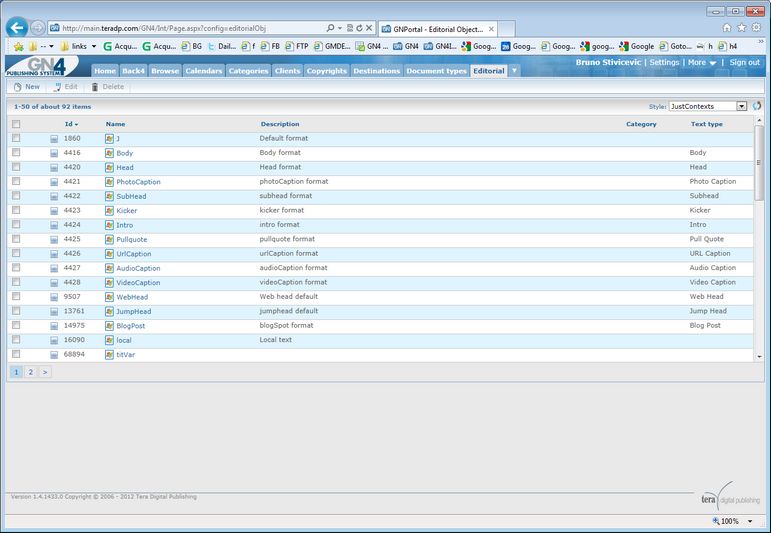Click the browser Forward arrow button
This screenshot has width=771, height=533.
point(38,28)
